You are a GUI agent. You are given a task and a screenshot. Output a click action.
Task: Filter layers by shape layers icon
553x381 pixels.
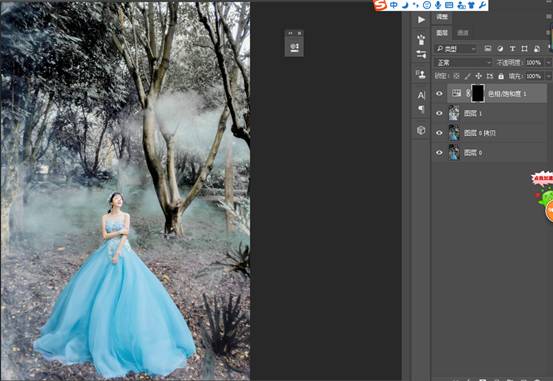(x=524, y=49)
